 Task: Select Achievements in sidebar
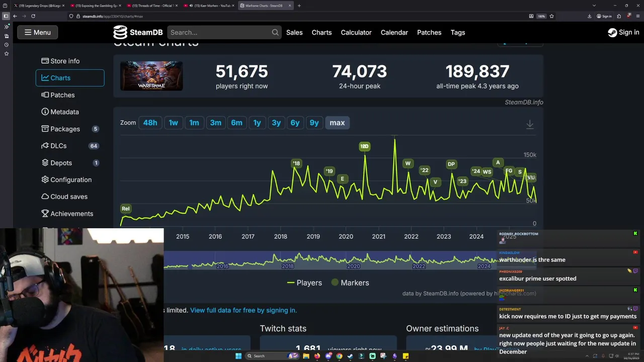click(70, 214)
